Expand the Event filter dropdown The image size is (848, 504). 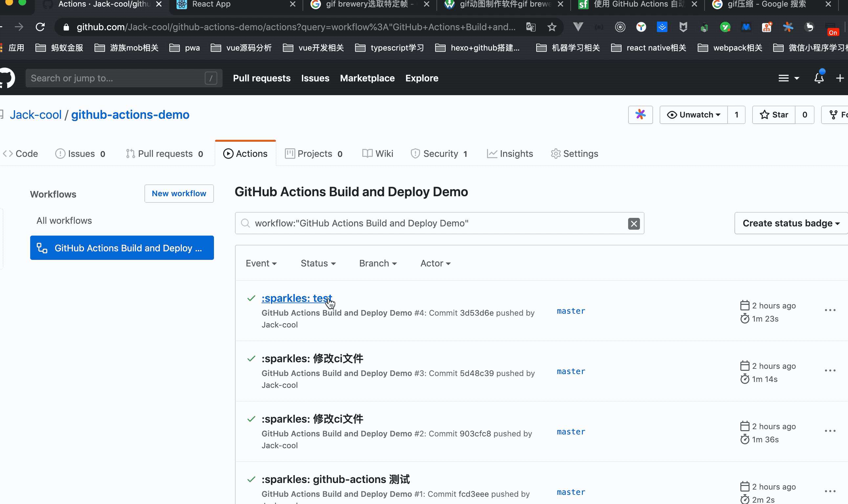(261, 263)
